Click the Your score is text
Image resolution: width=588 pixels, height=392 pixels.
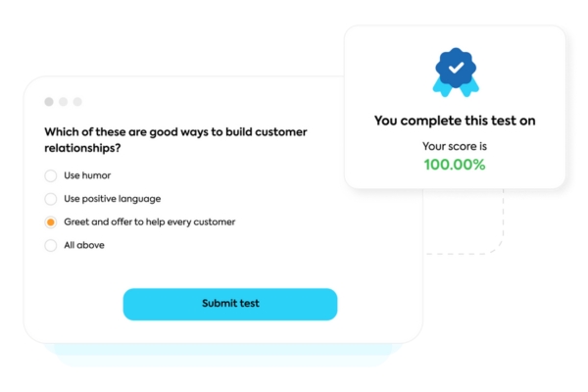(455, 146)
